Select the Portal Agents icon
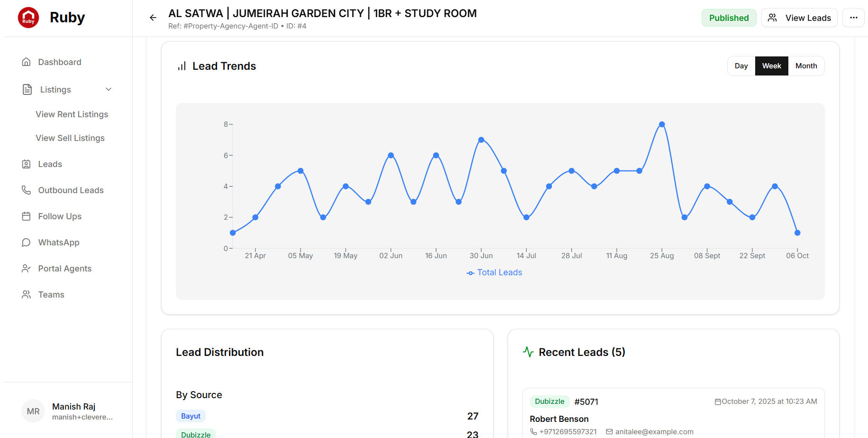Screen dimensions: 868x438 click(27, 268)
